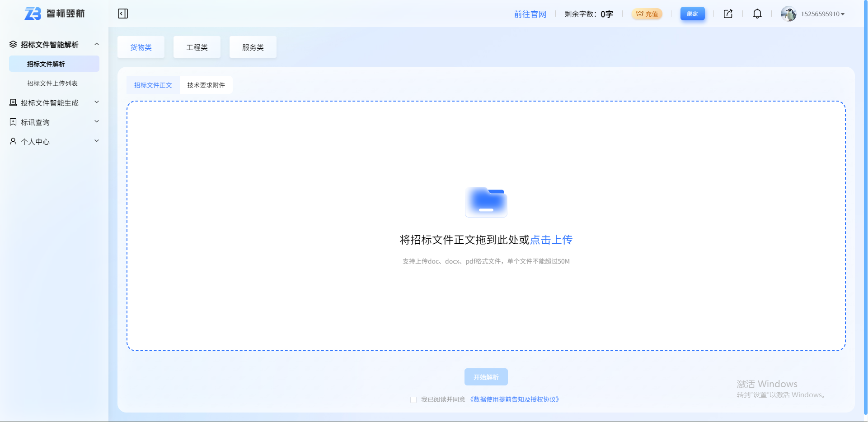Collapse the 招标文件智能解析 menu section

pos(96,44)
